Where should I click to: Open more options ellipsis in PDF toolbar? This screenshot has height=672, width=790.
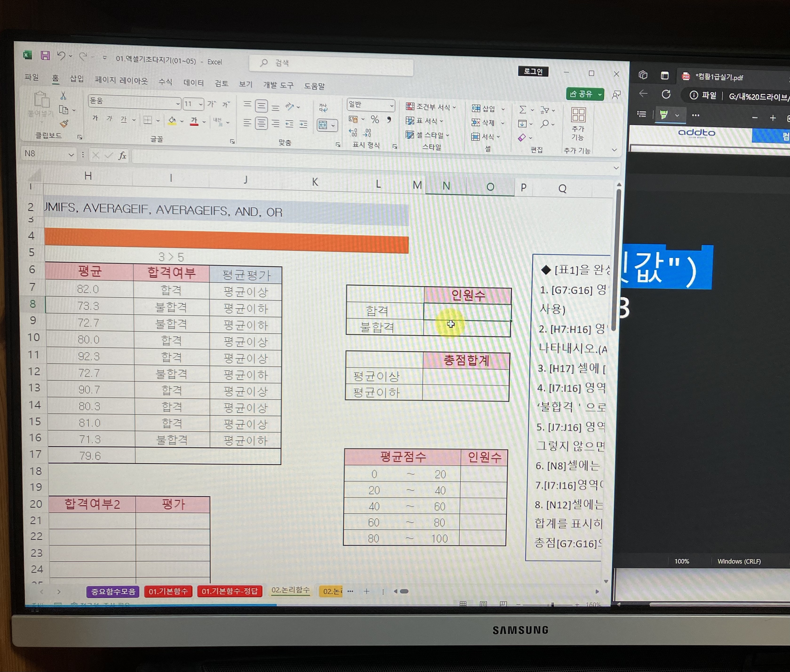pyautogui.click(x=695, y=115)
